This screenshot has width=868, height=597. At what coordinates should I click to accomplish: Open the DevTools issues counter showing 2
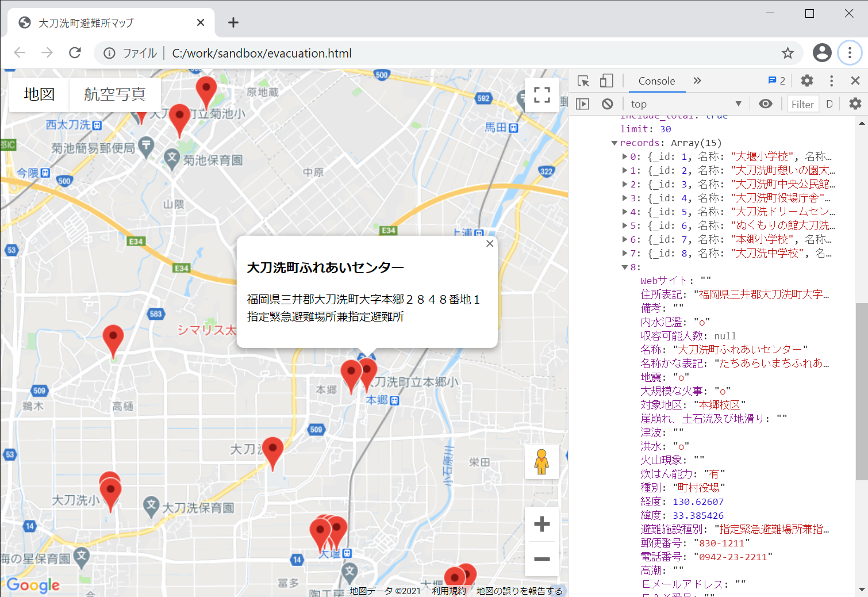click(x=777, y=81)
